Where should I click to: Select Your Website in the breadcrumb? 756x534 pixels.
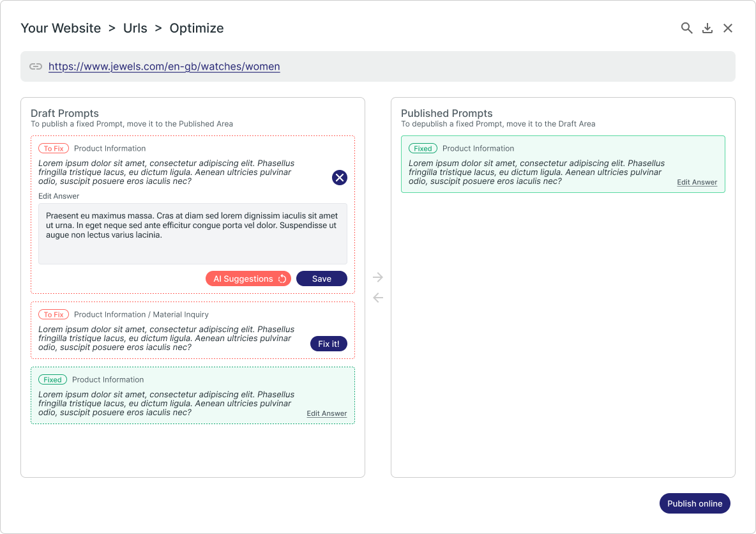pos(61,28)
